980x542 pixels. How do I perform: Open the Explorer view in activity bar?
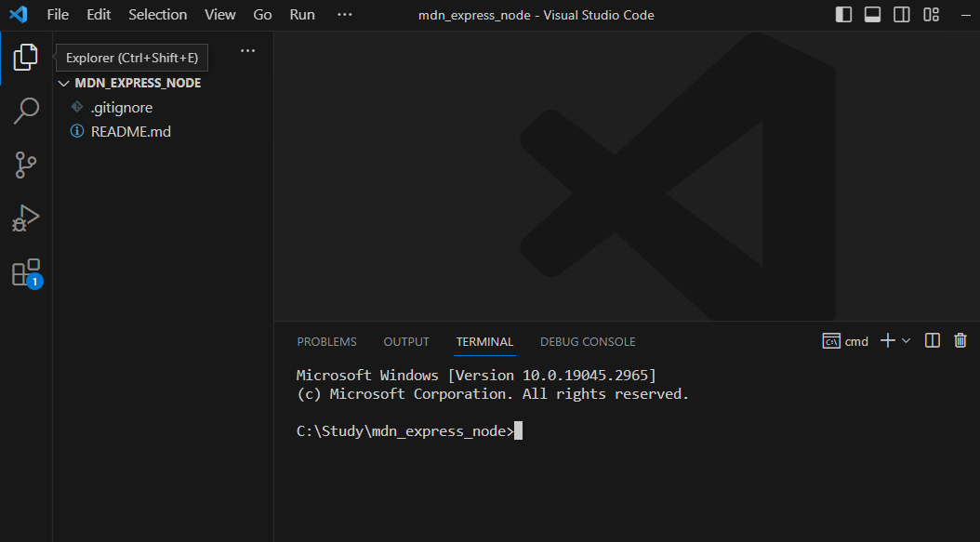[26, 58]
